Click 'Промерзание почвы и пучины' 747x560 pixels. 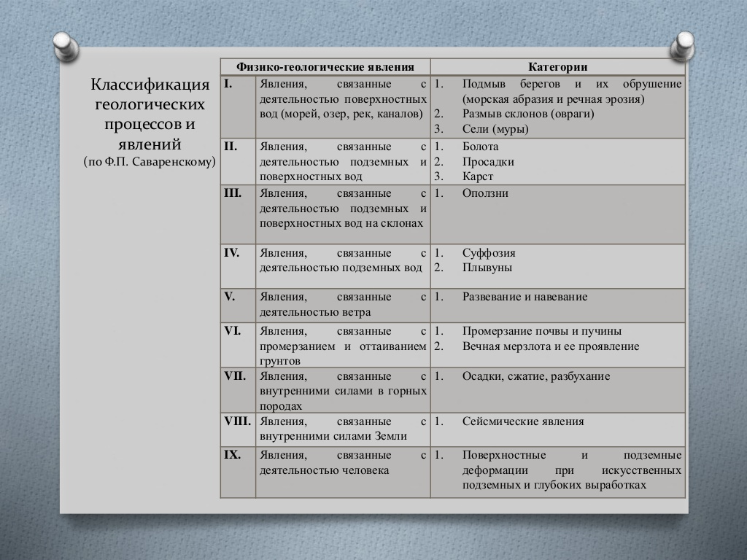[x=542, y=331]
